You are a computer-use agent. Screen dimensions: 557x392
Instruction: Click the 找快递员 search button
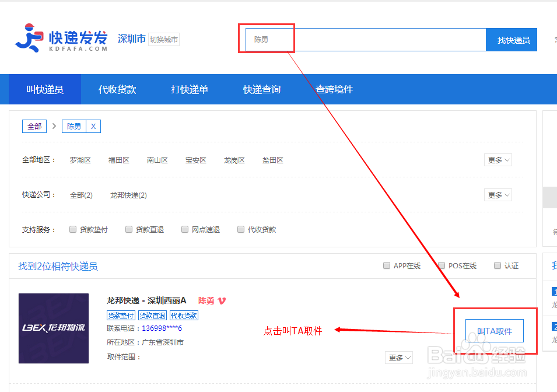(x=512, y=39)
